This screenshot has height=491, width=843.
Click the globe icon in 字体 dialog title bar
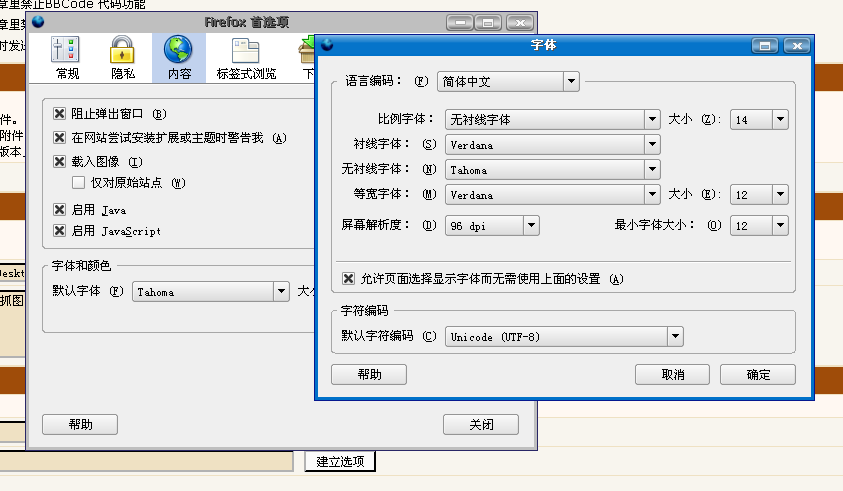pyautogui.click(x=327, y=45)
